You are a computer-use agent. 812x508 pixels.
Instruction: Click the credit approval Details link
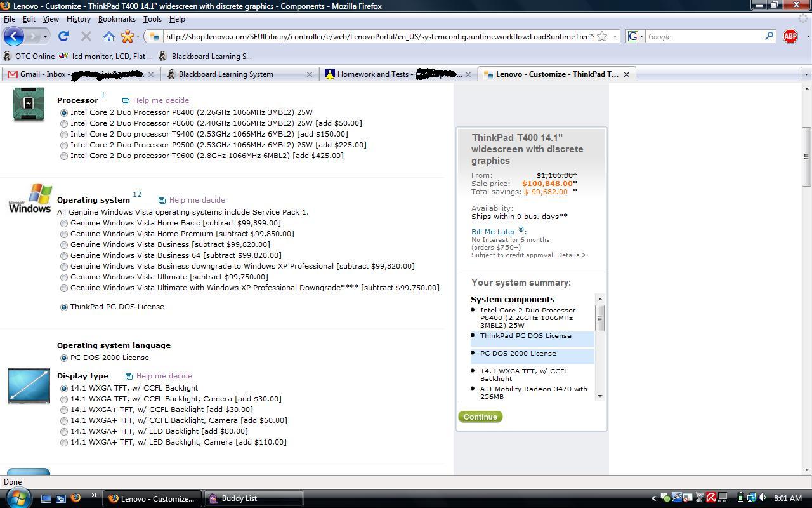[x=571, y=255]
